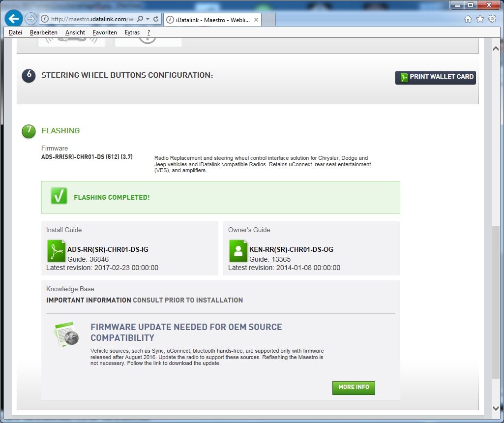
Task: Click the scrollbar up arrow
Action: 496,49
